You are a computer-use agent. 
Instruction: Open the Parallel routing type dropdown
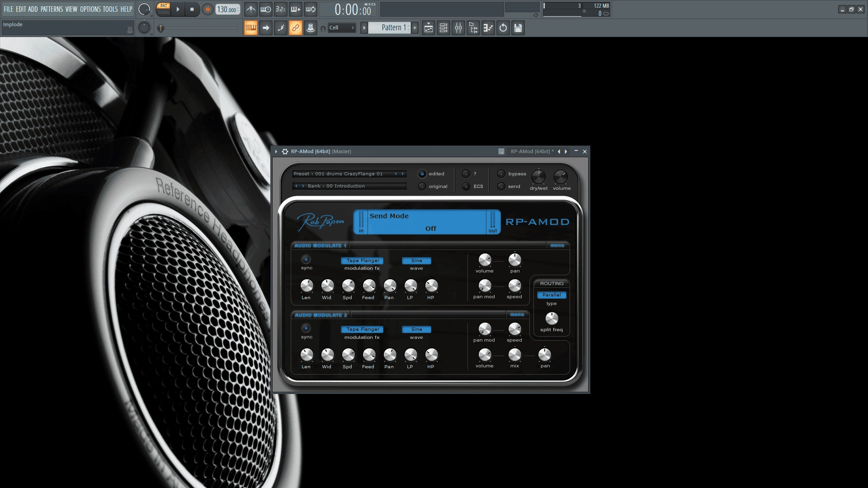(x=552, y=295)
